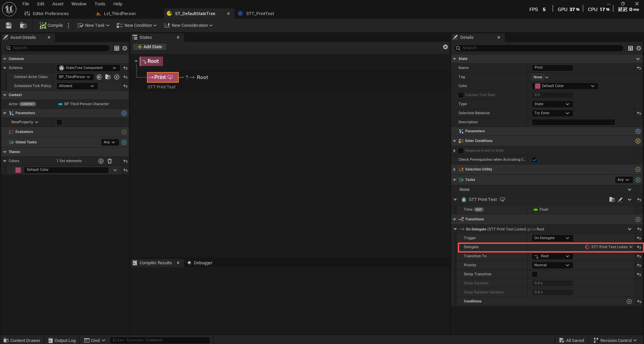
Task: Open New Condition menu button
Action: click(137, 25)
